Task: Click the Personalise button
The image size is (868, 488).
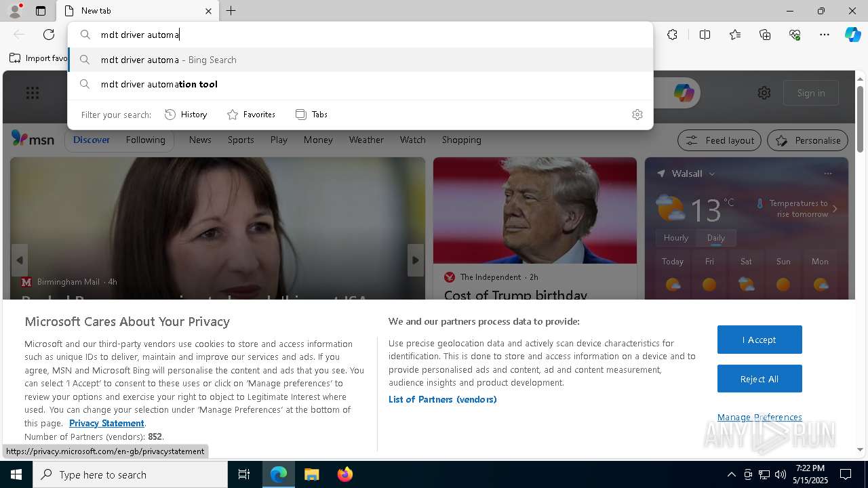Action: point(808,140)
